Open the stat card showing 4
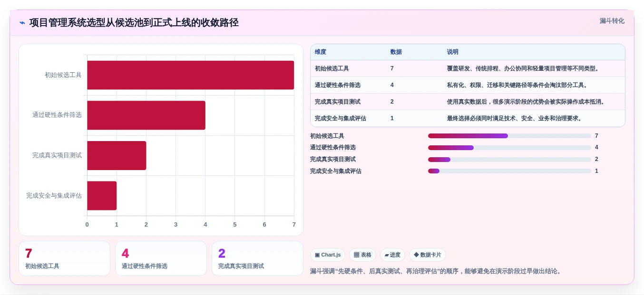The width and height of the screenshot is (644, 295). pos(161,258)
